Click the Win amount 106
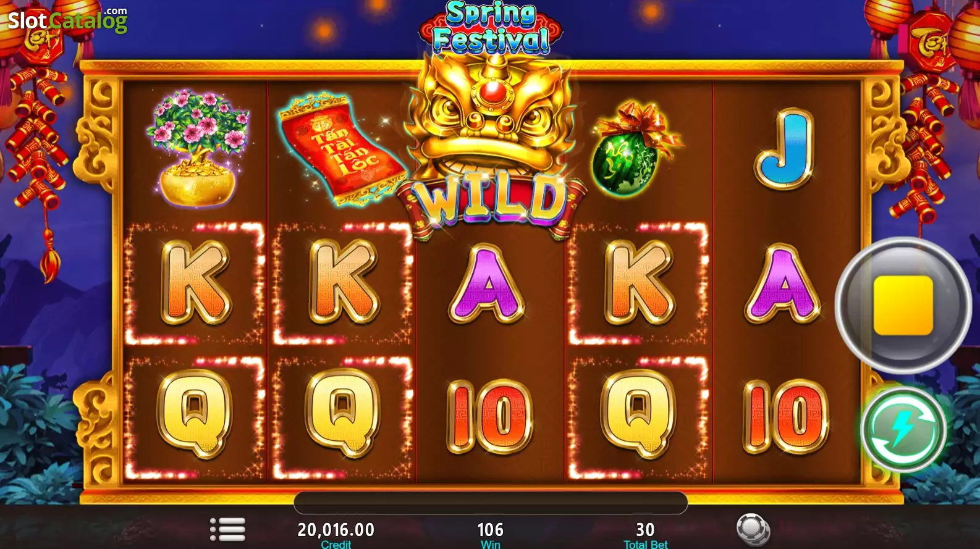This screenshot has height=549, width=980. tap(491, 530)
